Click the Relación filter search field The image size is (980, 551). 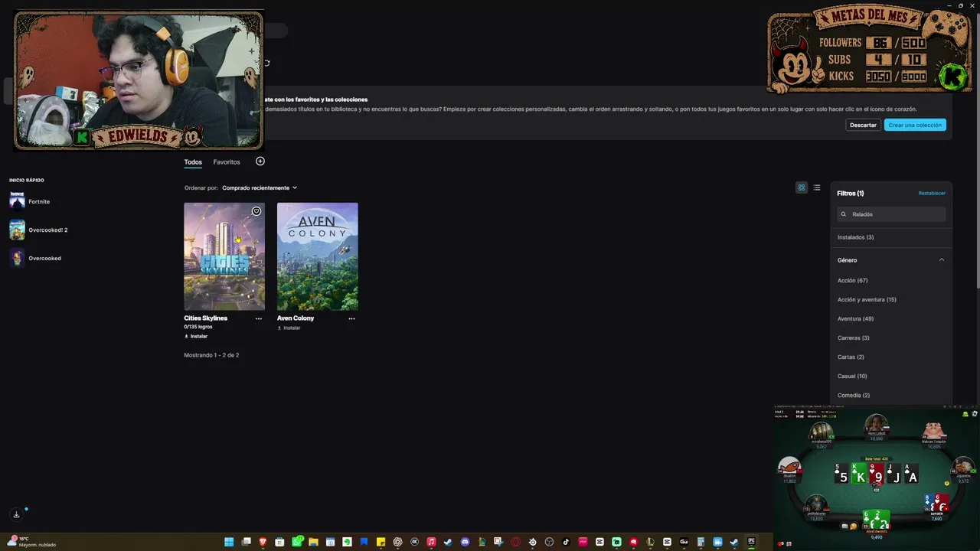pos(892,214)
